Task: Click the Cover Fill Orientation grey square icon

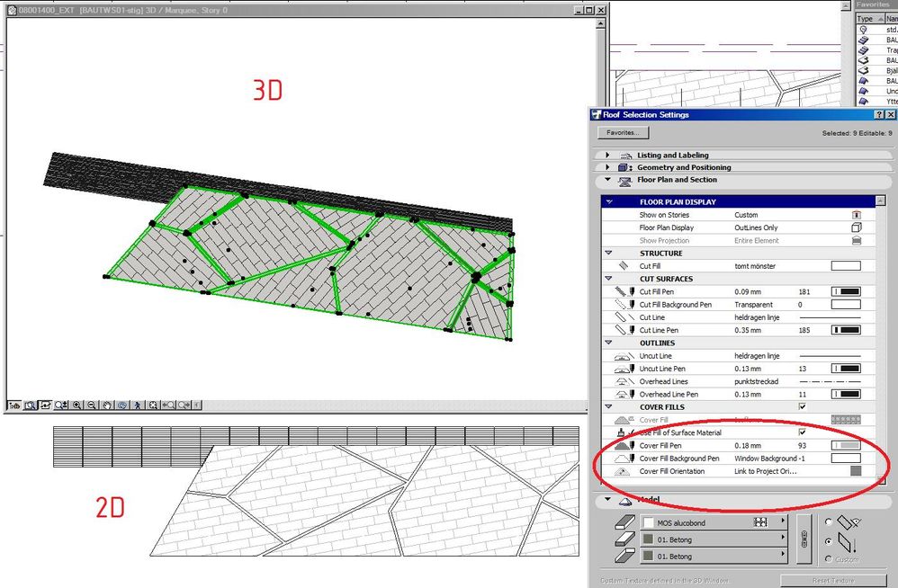Action: coord(856,471)
